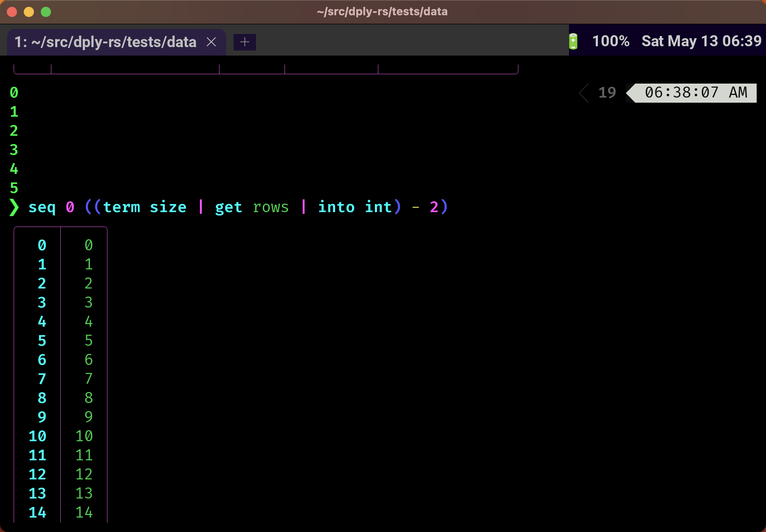Click the number 5 in the upper output list
The image size is (766, 532).
[14, 188]
